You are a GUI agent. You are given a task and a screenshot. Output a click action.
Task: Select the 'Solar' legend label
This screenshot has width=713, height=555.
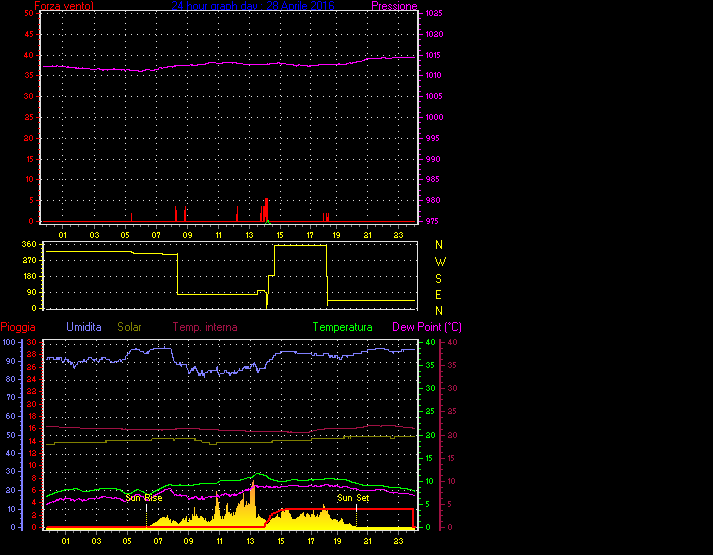pos(129,327)
